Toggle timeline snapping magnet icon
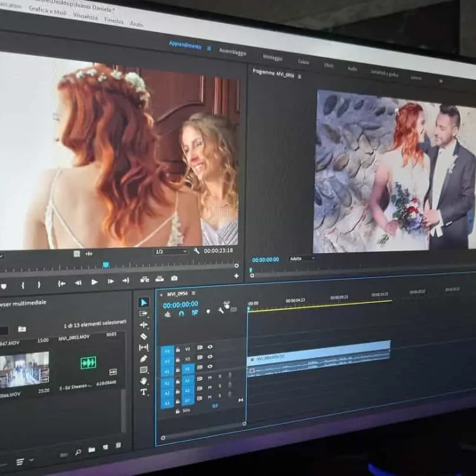Screen dimensions: 476x476 182,314
